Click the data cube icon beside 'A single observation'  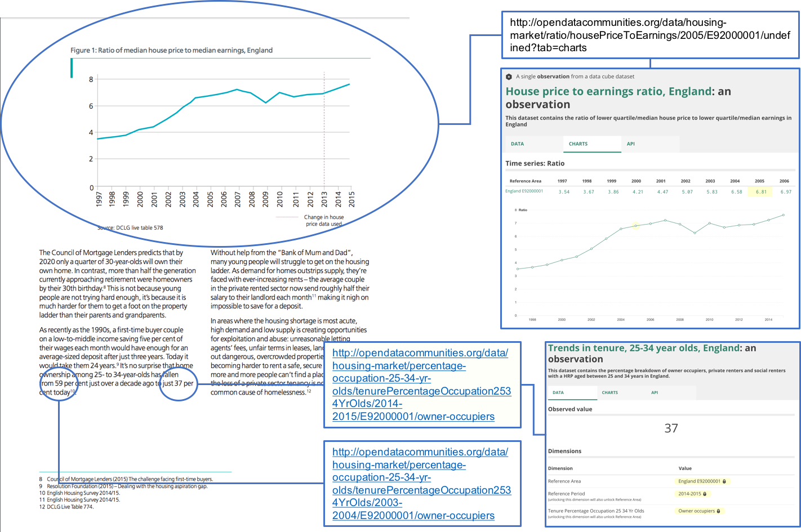(509, 77)
